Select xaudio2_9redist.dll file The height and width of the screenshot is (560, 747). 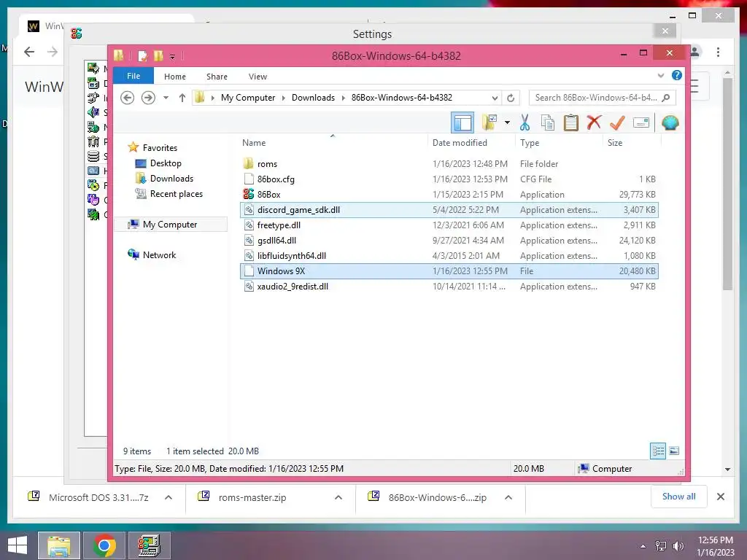pyautogui.click(x=449, y=286)
